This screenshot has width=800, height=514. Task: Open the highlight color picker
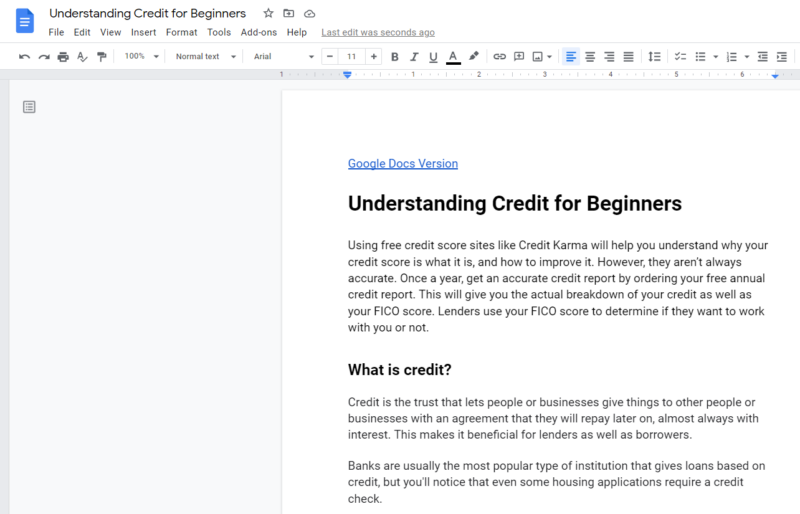pos(473,56)
